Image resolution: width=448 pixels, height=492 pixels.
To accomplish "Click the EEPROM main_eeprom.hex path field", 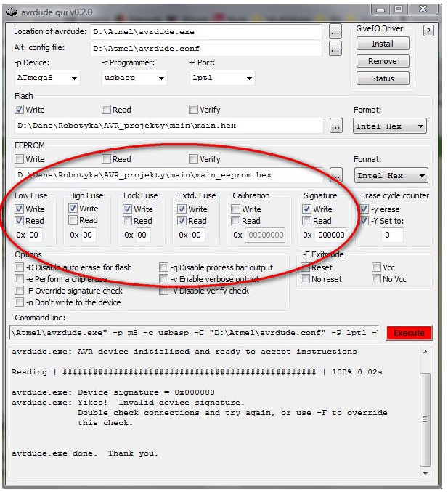I will tap(169, 175).
